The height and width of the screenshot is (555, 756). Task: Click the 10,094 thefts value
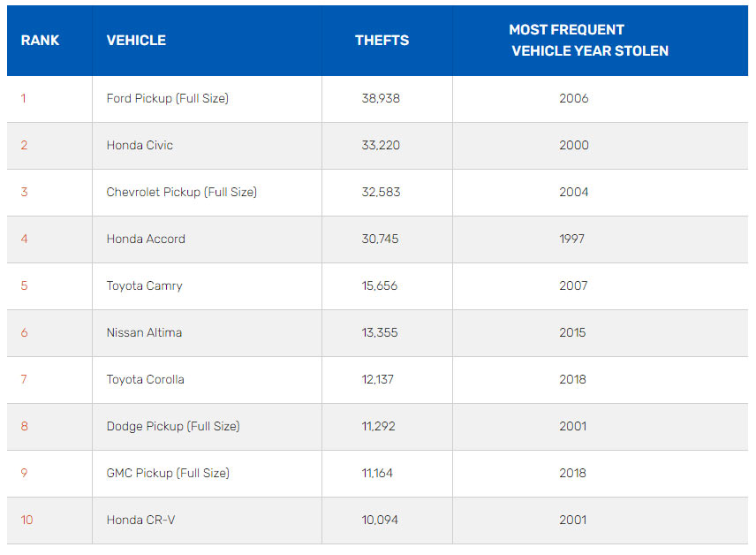tap(380, 520)
